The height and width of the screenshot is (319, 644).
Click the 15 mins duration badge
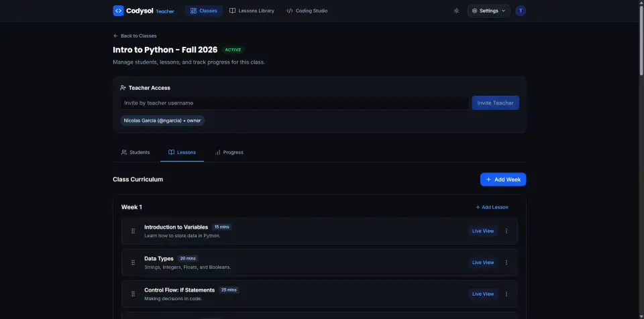[x=222, y=227]
